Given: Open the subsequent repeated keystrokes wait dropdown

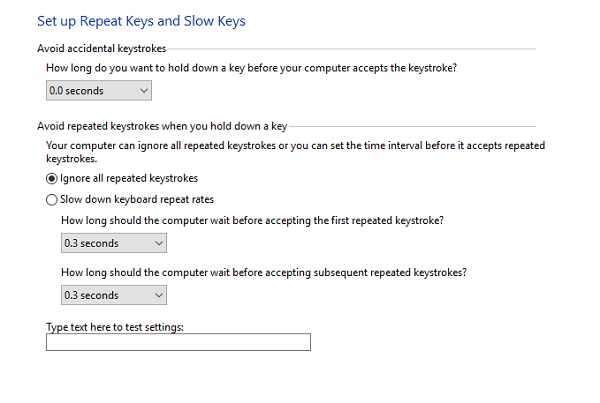Looking at the screenshot, I should tap(113, 295).
